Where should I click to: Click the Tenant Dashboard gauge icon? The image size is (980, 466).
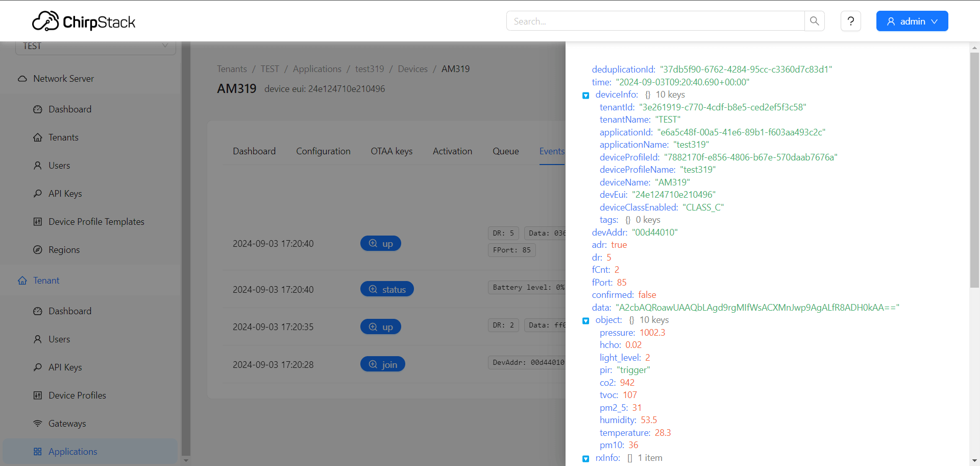point(38,311)
